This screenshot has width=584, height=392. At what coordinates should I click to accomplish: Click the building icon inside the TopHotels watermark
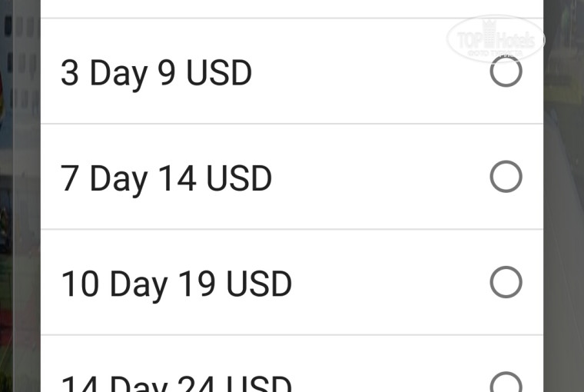coord(489,34)
